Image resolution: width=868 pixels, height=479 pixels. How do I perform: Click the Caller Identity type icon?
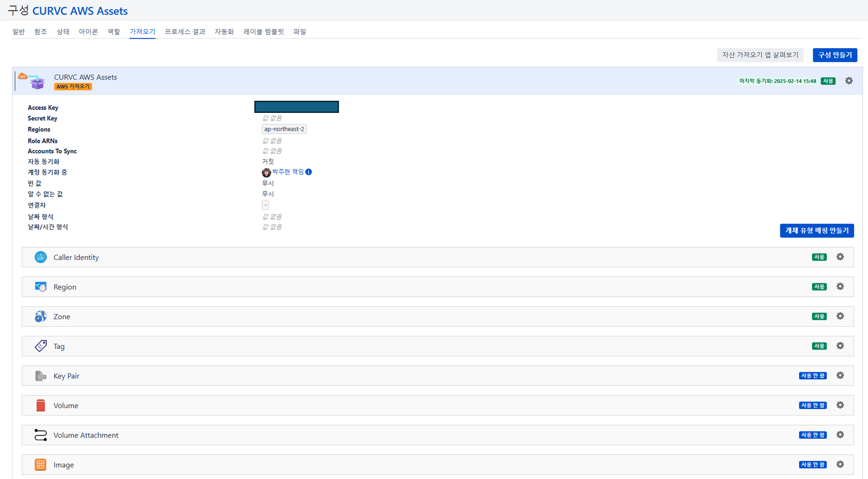[x=40, y=257]
